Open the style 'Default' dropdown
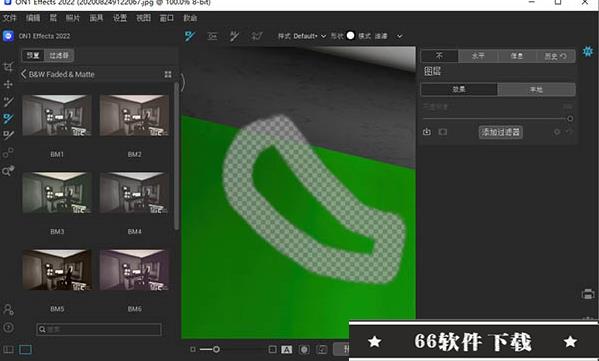The image size is (599, 361). click(309, 36)
